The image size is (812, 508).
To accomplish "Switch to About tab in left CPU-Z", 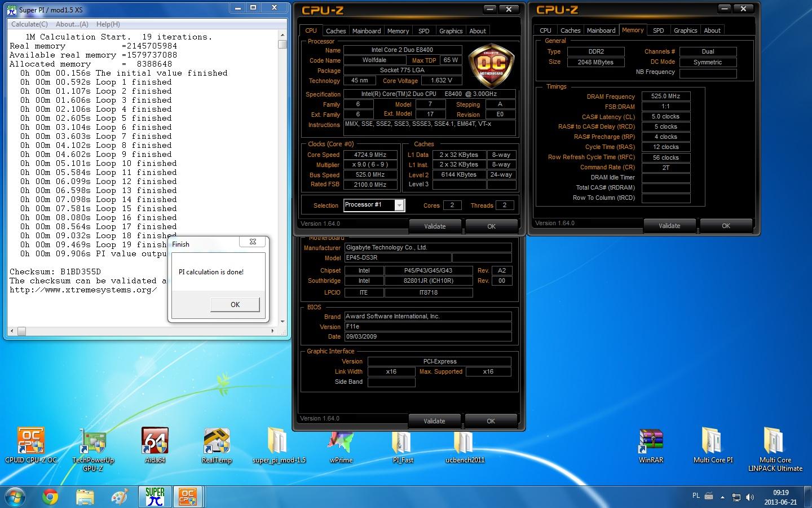I will [478, 31].
